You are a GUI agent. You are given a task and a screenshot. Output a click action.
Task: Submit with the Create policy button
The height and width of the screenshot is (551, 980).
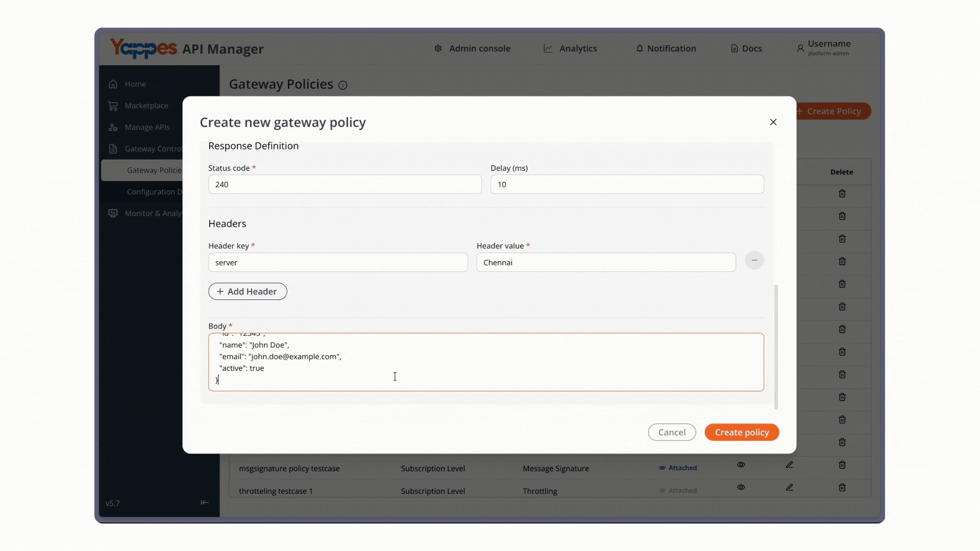click(742, 432)
